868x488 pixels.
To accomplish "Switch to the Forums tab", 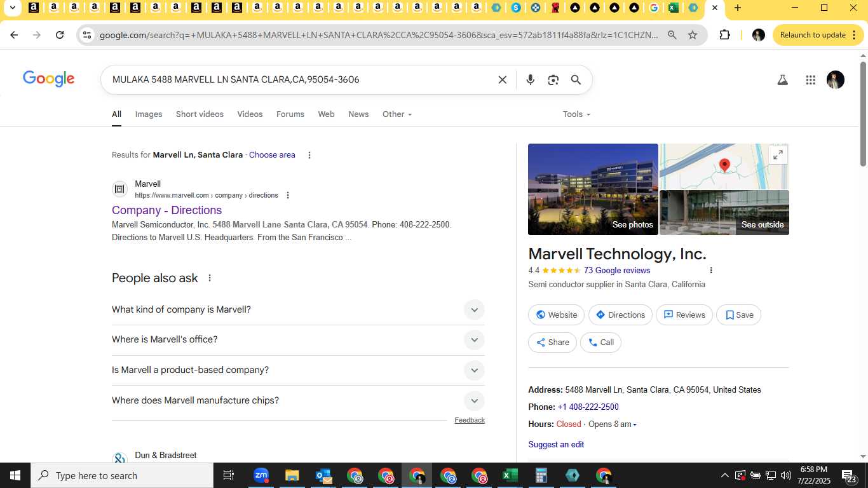I will pos(290,114).
